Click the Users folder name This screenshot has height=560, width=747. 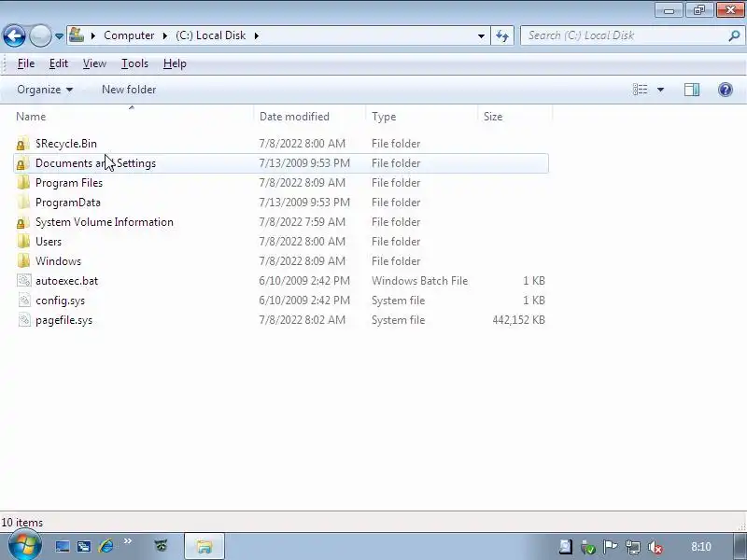click(x=49, y=242)
